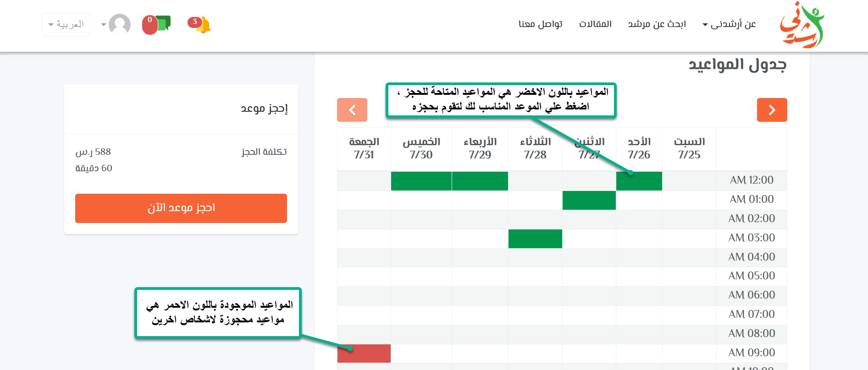Expand the عن أرشدنى menu dropdown
This screenshot has width=868, height=370.
click(729, 24)
